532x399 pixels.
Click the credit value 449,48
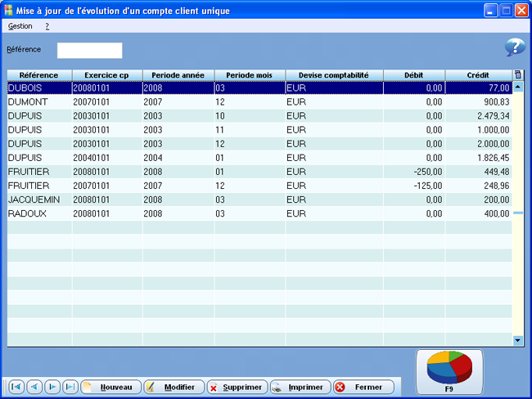[x=496, y=172]
